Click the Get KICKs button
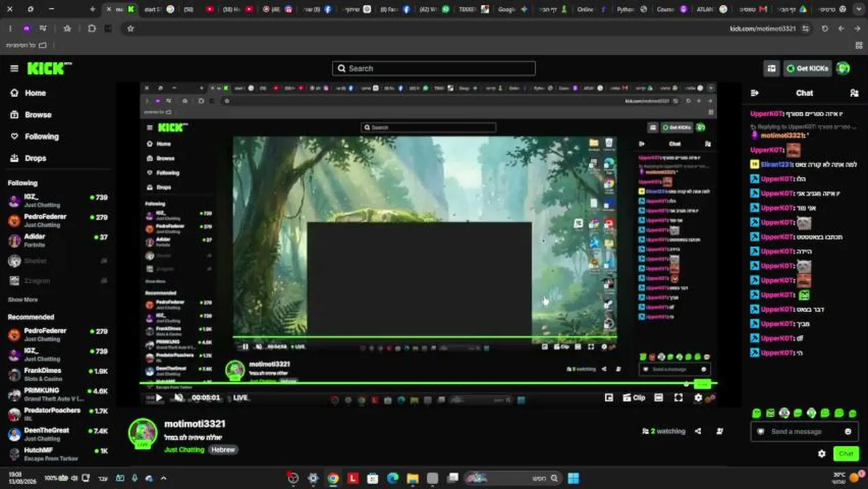The height and width of the screenshot is (489, 868). click(x=808, y=69)
